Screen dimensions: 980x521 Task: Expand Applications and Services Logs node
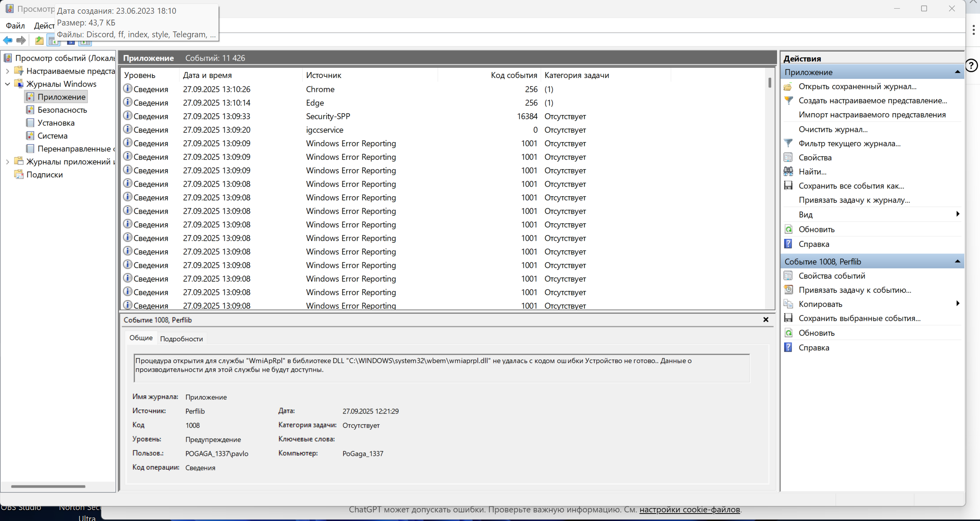click(x=7, y=162)
